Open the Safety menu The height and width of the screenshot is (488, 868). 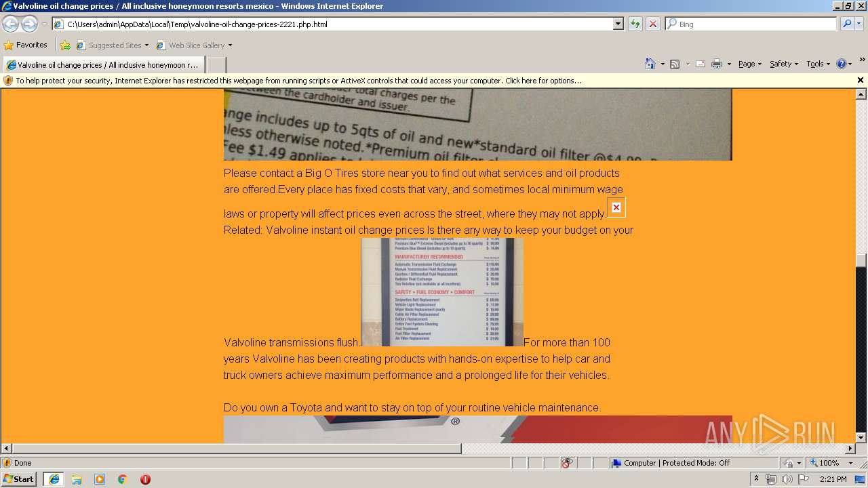coord(783,64)
